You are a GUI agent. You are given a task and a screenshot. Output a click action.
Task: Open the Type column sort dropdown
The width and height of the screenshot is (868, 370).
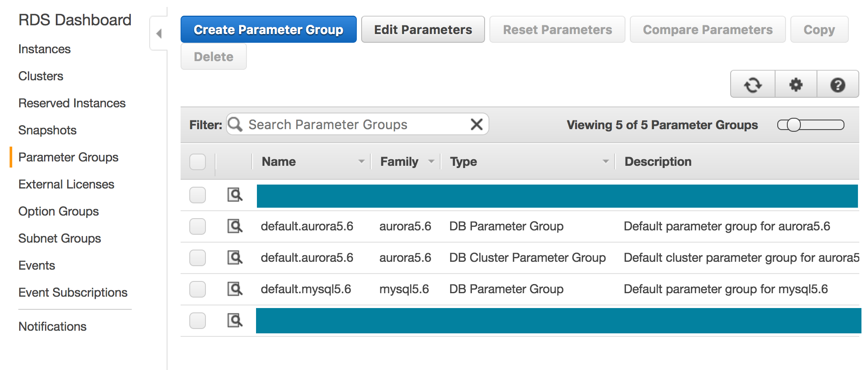(x=605, y=161)
